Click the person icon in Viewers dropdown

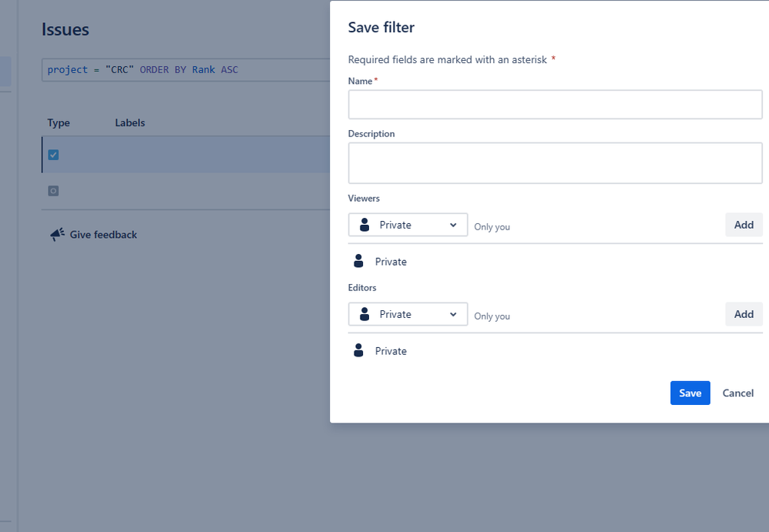[364, 225]
